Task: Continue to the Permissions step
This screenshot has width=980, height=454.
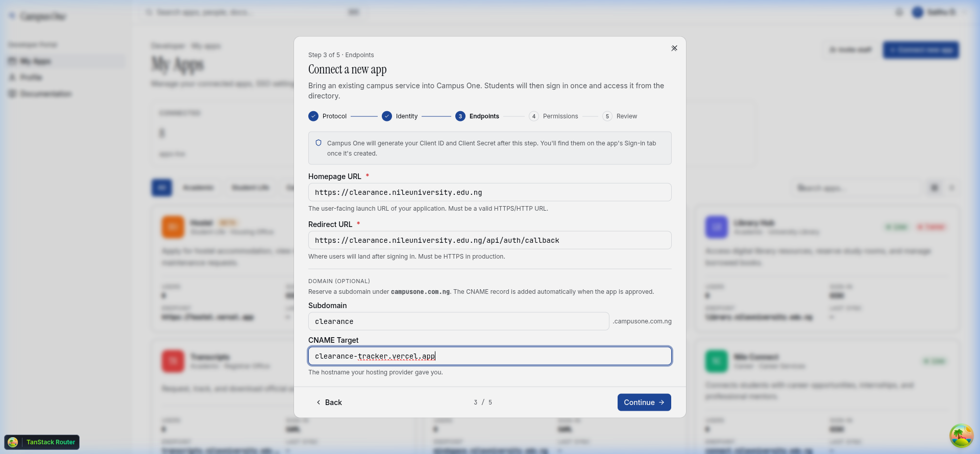Action: click(x=644, y=402)
